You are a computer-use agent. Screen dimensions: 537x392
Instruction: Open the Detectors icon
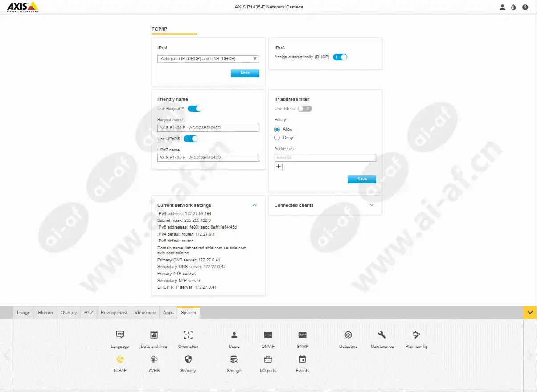tap(348, 335)
